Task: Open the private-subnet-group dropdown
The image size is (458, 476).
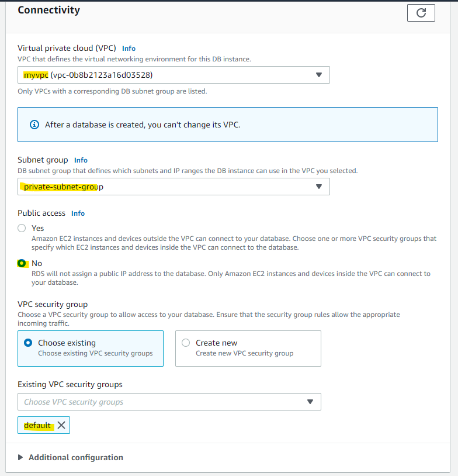Action: tap(174, 186)
